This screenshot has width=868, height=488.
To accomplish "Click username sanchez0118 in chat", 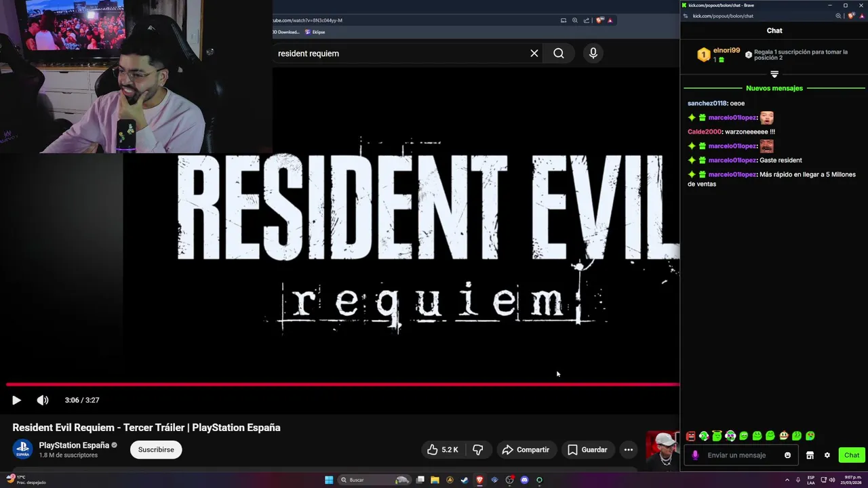I will tap(707, 103).
